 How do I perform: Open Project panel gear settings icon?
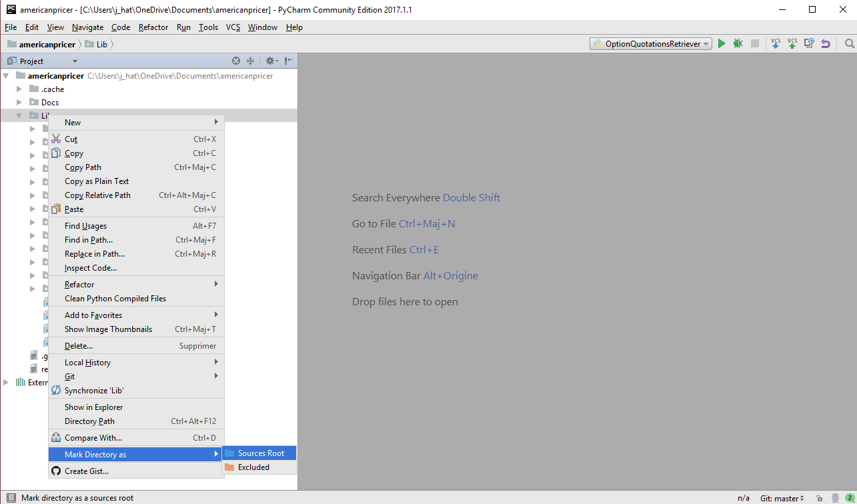click(x=271, y=61)
